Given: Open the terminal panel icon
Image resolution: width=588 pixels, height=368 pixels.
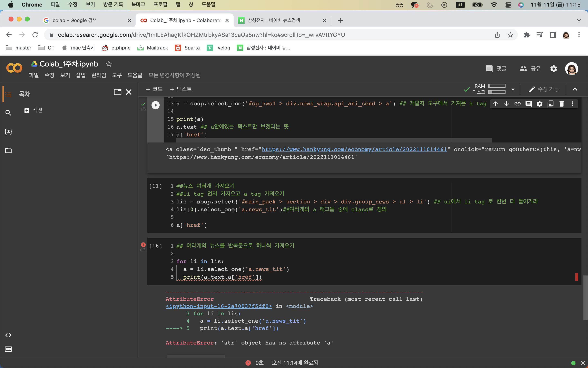Looking at the screenshot, I should coord(8,349).
